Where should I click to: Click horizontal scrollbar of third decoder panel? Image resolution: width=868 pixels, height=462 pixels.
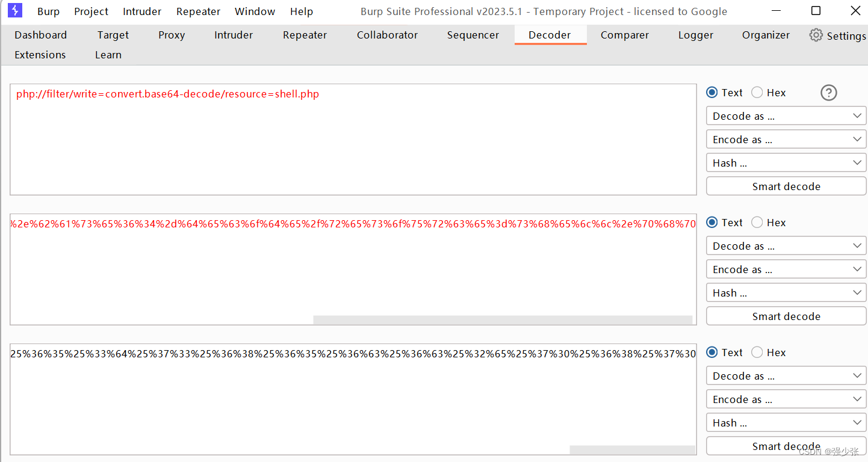tap(632, 450)
